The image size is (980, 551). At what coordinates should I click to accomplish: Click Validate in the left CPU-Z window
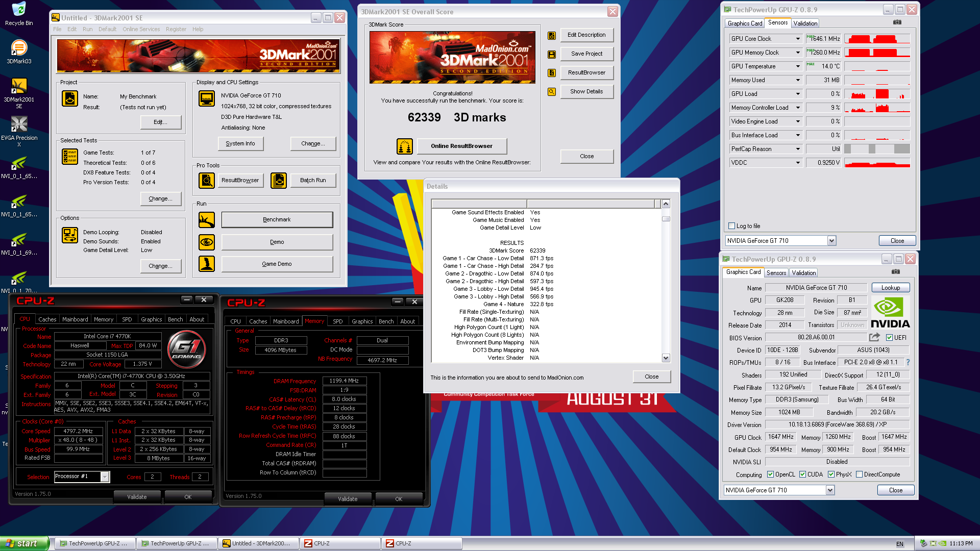tap(137, 497)
